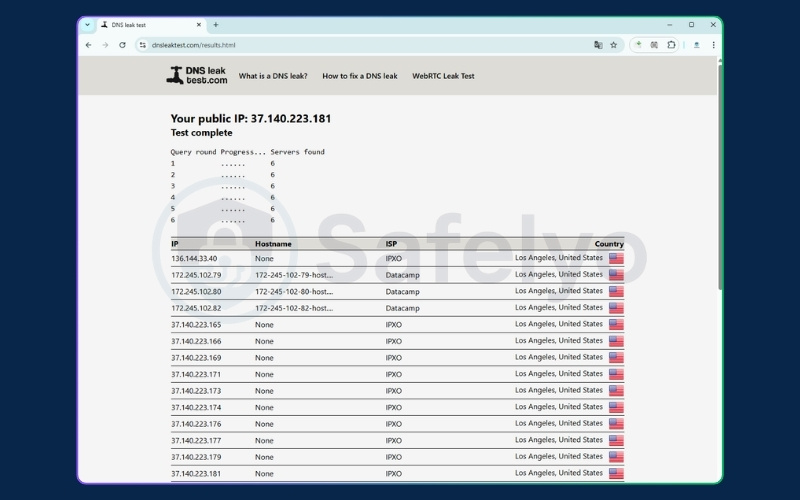Select IP address 37.140.223.169

coord(196,358)
